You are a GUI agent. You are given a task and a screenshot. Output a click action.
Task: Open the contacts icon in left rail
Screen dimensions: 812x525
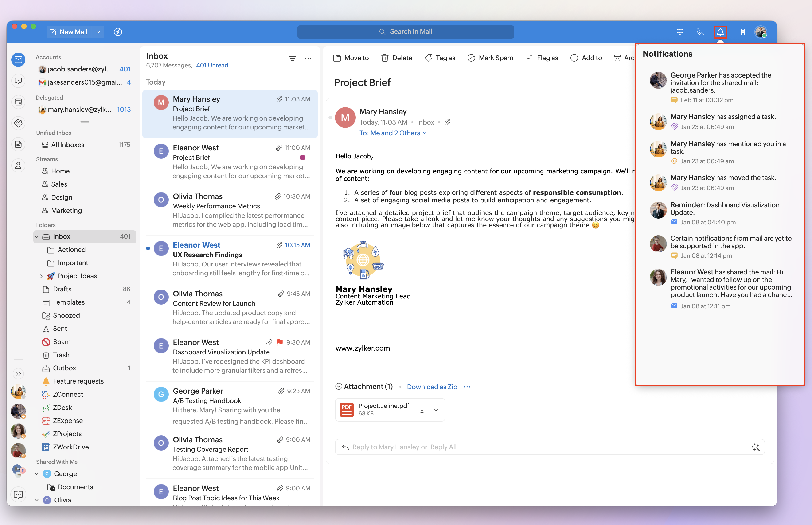pyautogui.click(x=18, y=166)
